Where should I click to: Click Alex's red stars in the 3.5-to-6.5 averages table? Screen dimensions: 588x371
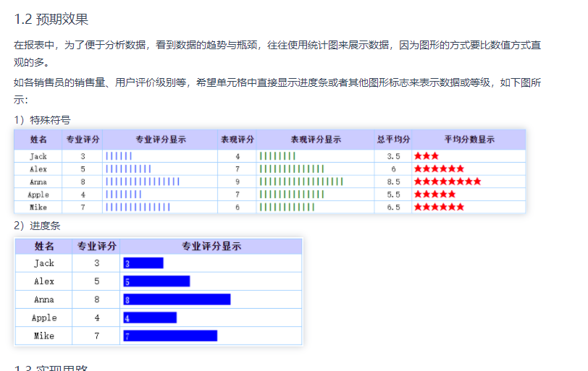(439, 169)
